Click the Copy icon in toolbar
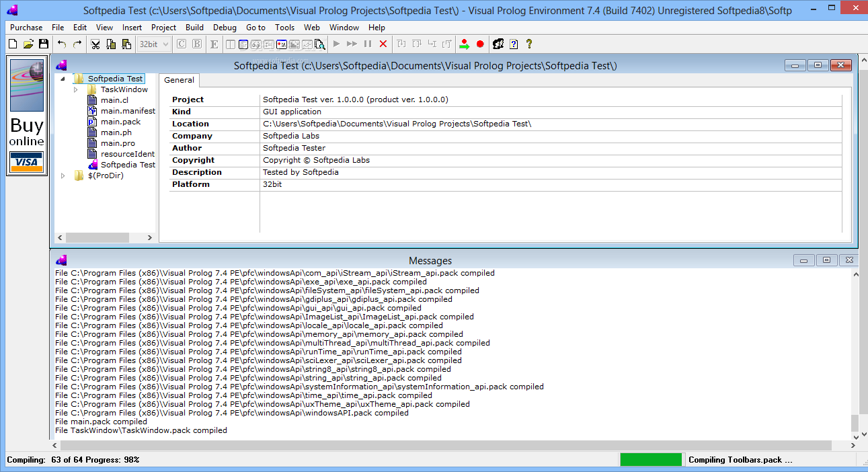Screen dimensions: 868x472 point(111,44)
